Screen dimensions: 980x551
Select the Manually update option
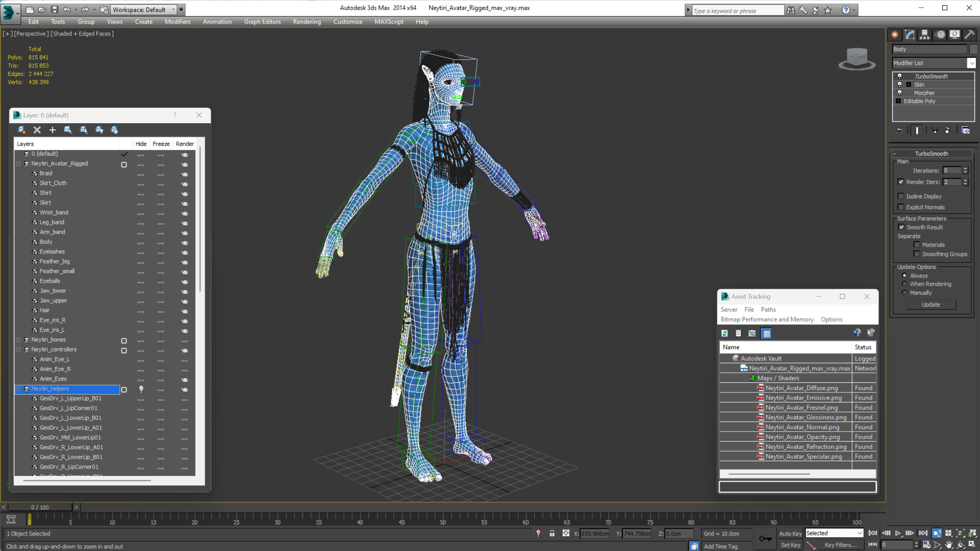(905, 292)
